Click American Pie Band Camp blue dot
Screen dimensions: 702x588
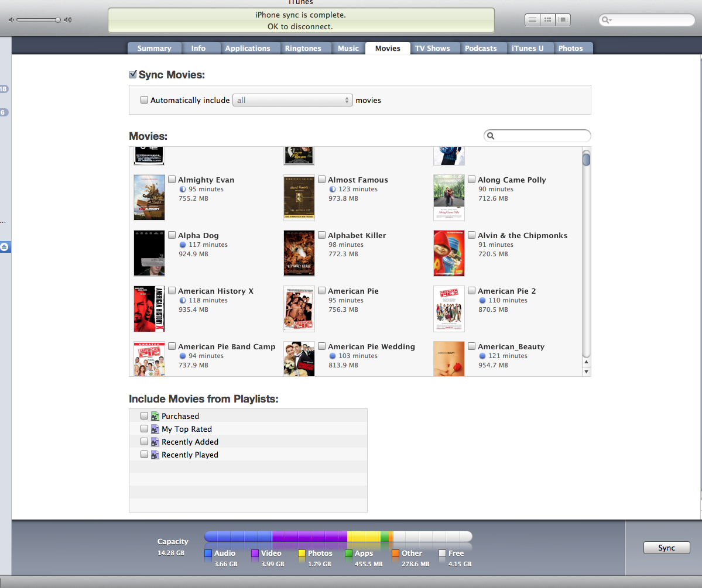(x=183, y=356)
